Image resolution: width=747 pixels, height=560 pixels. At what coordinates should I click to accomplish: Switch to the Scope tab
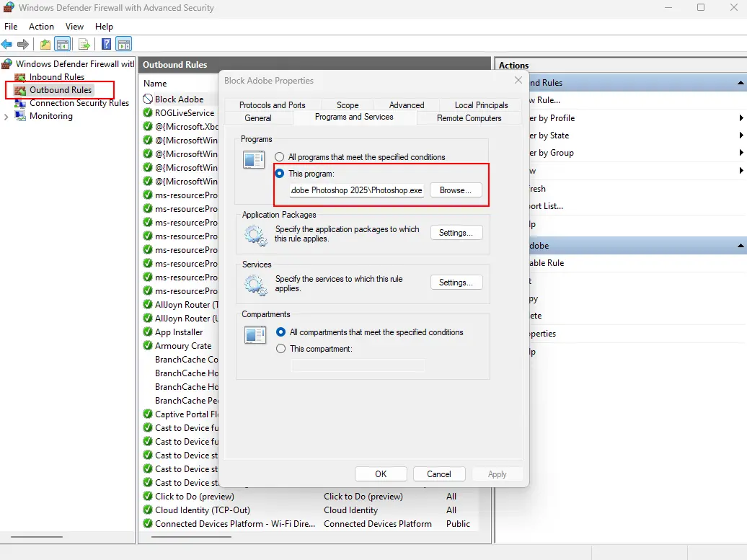click(347, 105)
